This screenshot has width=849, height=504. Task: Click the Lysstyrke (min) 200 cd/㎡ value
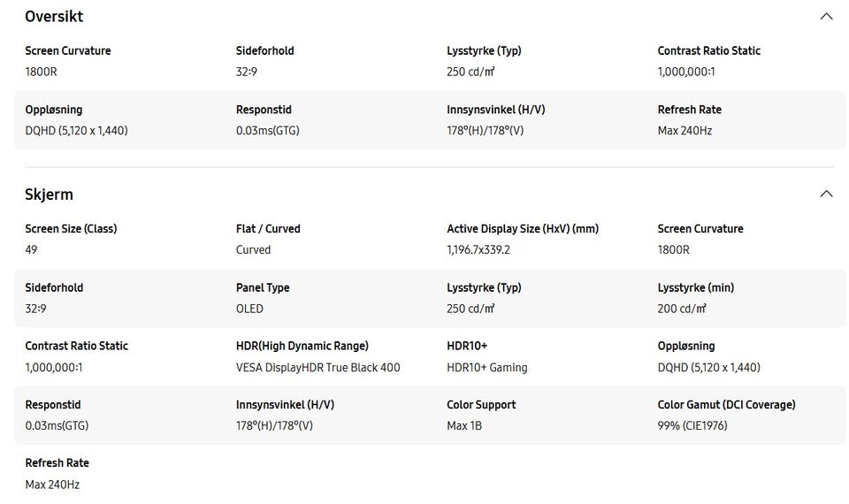[x=682, y=309]
